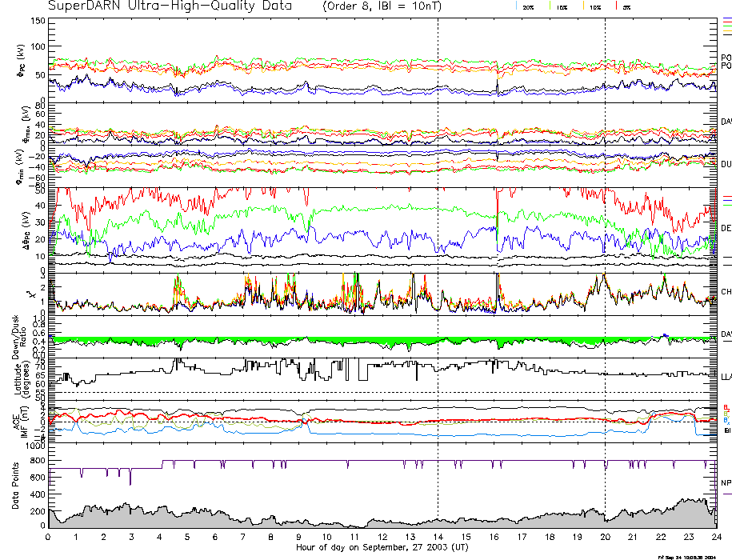The image size is (732, 560).
Task: Click the "(Order 8, |B| = 10nT)" subtitle
Action: point(382,6)
